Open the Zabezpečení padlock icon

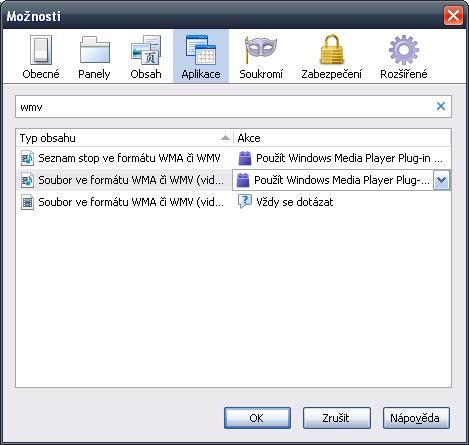[x=332, y=50]
